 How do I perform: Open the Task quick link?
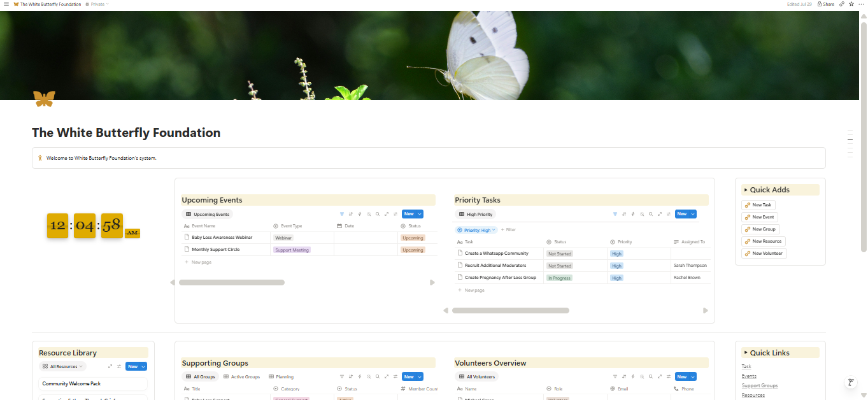(746, 366)
